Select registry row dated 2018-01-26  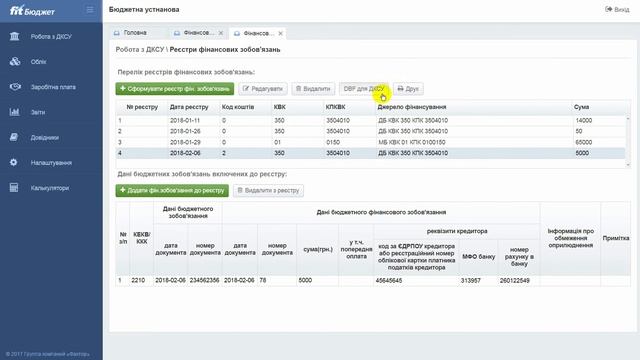coord(371,131)
